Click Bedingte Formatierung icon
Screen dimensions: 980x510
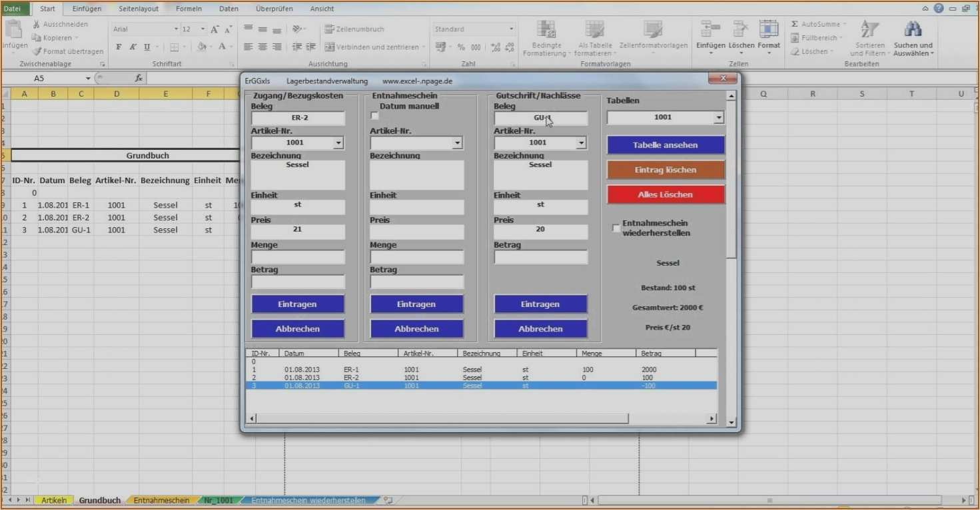[x=546, y=30]
